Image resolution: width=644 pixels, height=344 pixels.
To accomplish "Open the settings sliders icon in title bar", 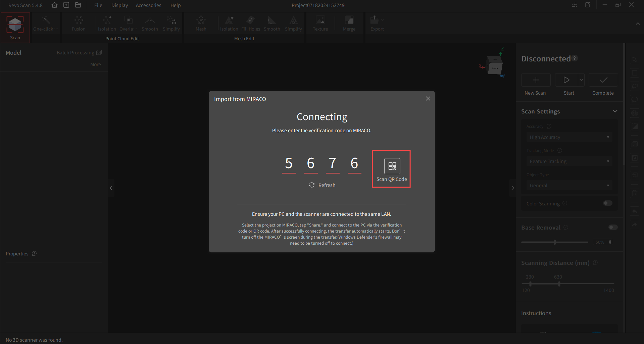I will click(x=575, y=5).
